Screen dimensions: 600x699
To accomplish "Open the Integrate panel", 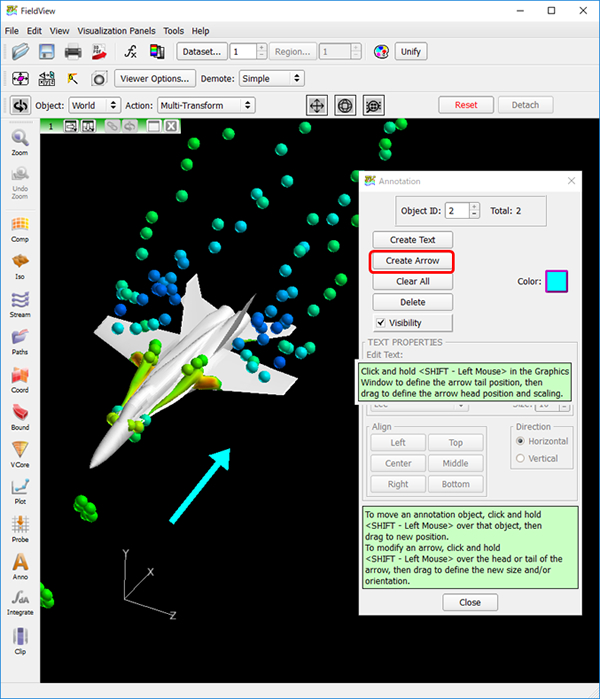I will (20, 602).
